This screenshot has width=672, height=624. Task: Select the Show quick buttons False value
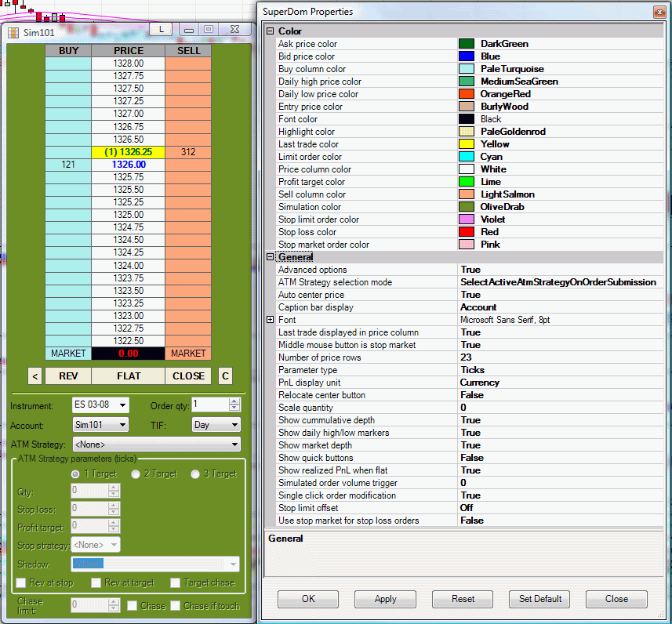pos(561,458)
